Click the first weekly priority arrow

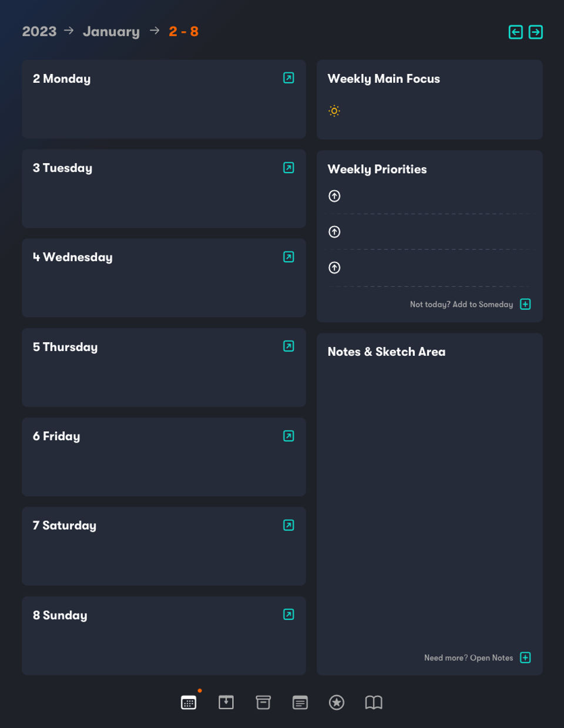coord(334,196)
